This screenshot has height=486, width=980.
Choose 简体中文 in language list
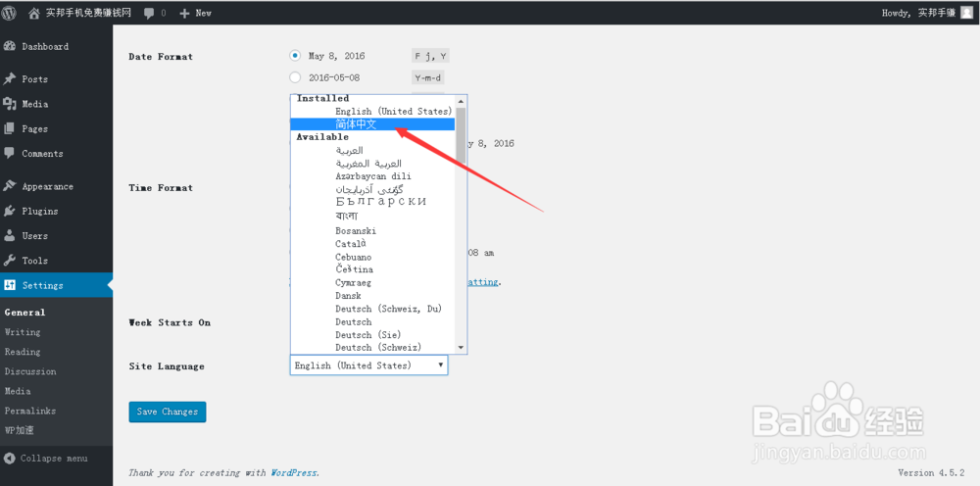click(x=372, y=124)
